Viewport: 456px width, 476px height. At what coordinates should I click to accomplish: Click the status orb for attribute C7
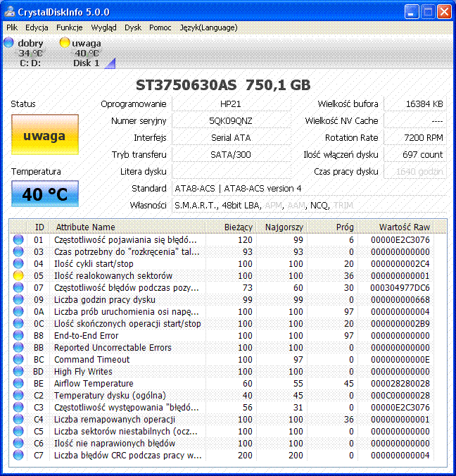[x=18, y=456]
